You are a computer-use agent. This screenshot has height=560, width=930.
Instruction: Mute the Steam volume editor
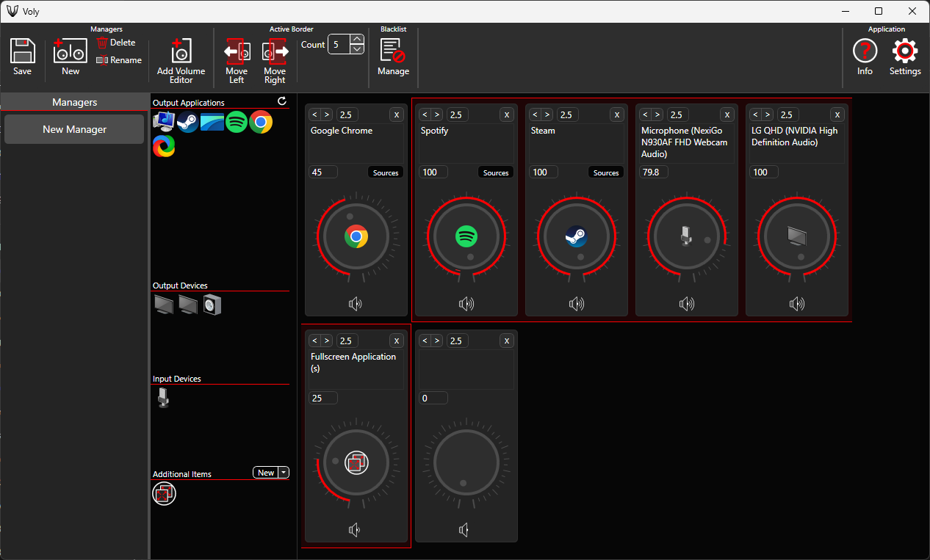pos(576,303)
